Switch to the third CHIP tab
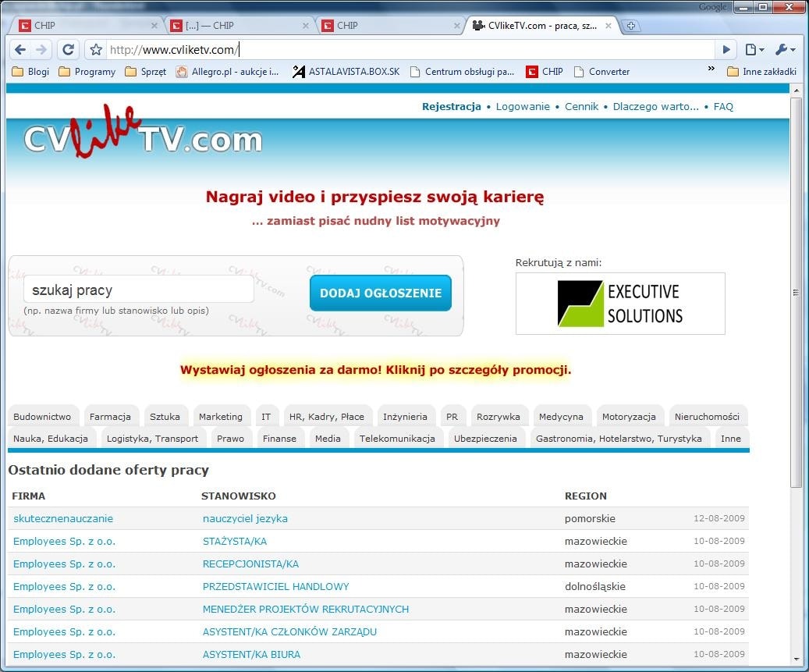 click(388, 25)
